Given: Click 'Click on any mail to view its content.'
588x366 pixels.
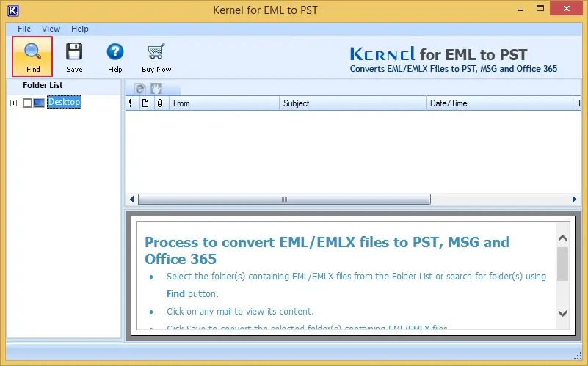Looking at the screenshot, I should click(x=240, y=311).
